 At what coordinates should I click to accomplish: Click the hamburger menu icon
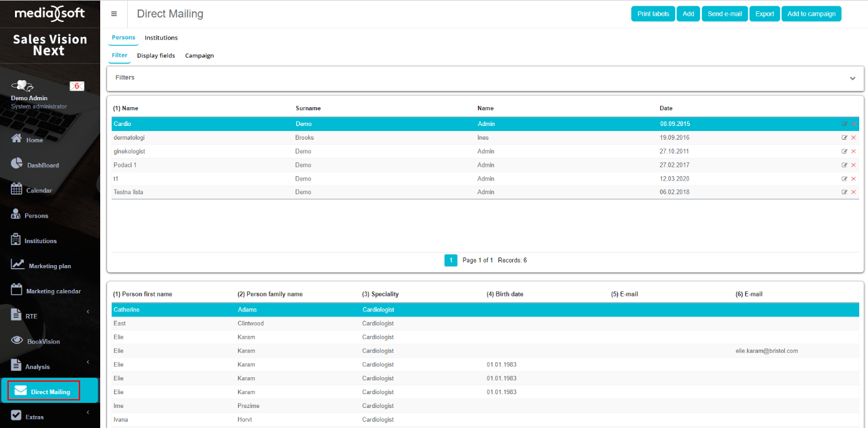pos(114,14)
